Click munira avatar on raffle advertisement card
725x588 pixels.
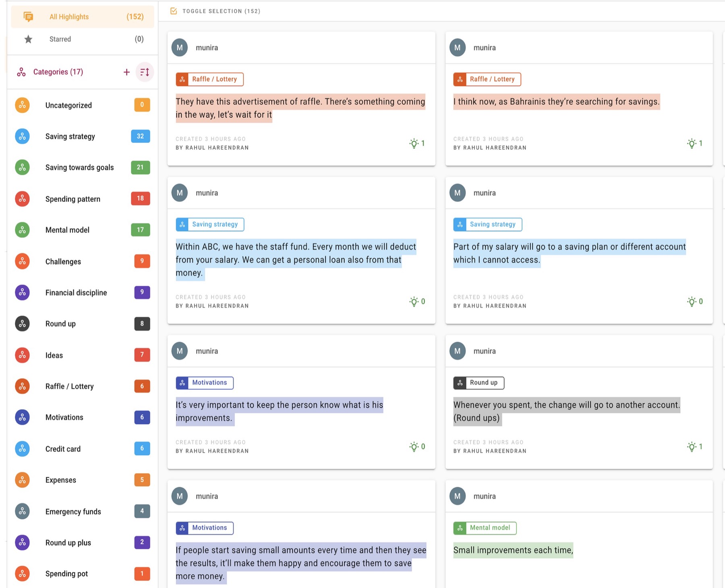pyautogui.click(x=180, y=47)
